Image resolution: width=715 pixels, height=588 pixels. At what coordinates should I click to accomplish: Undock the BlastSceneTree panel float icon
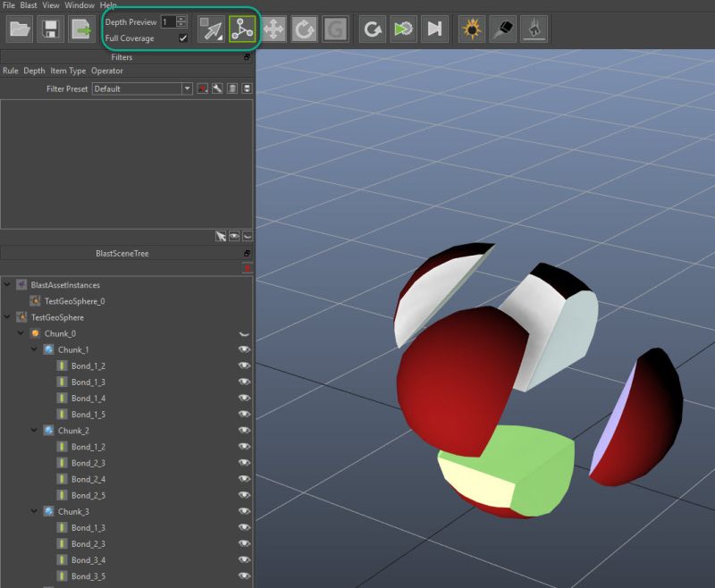click(247, 254)
